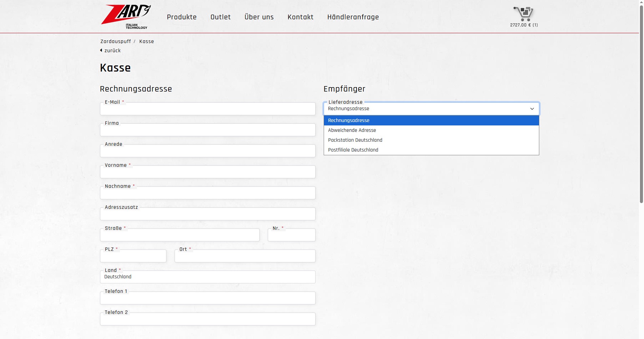This screenshot has width=644, height=339.
Task: Click into the Vorname field
Action: [x=207, y=172]
